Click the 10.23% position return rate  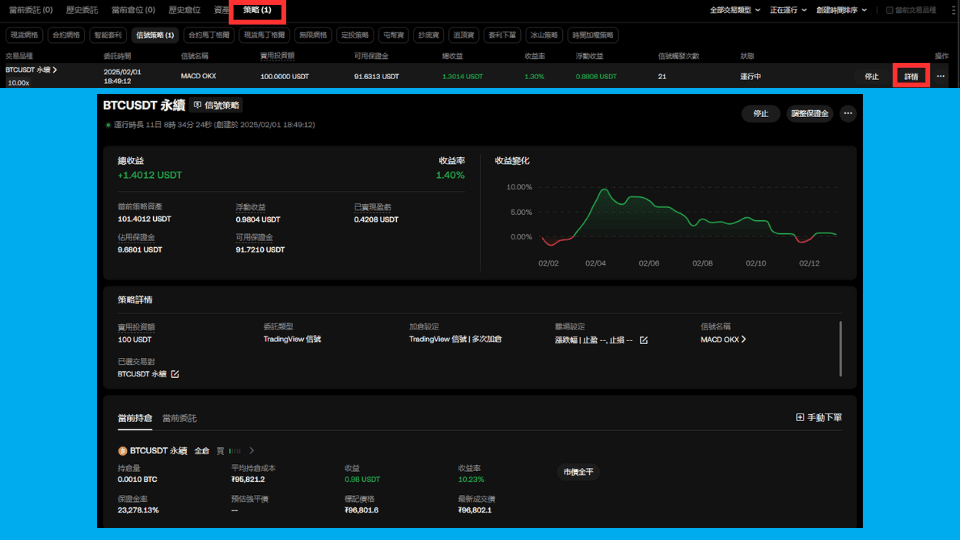471,479
